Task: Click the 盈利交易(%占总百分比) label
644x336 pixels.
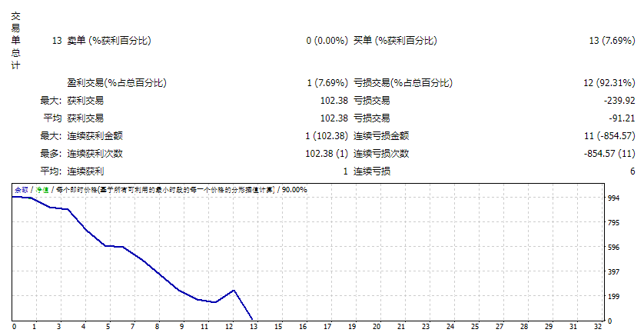Action: point(117,83)
